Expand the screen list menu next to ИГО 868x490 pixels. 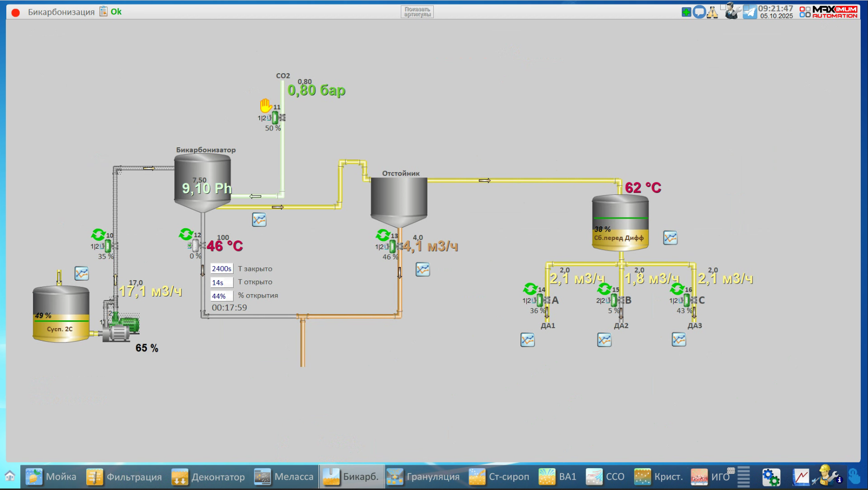click(743, 477)
